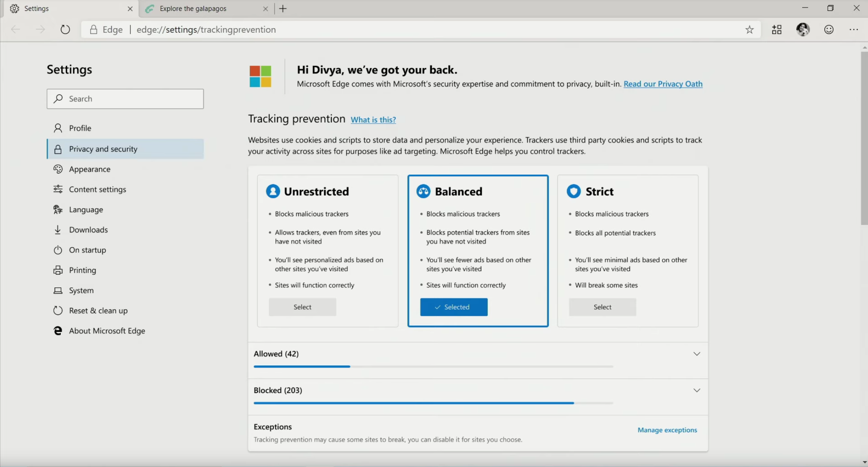Viewport: 868px width, 467px height.
Task: Open Reset & clean up settings
Action: click(98, 311)
